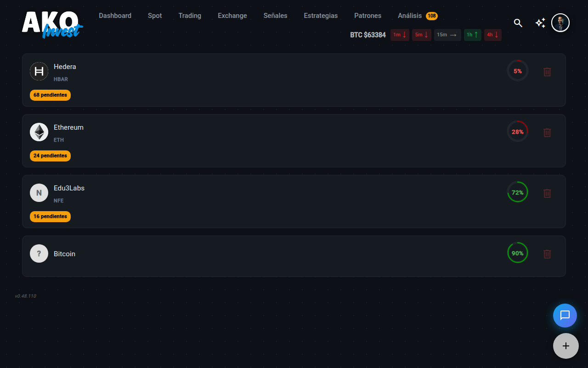Navigate to Exchange
The width and height of the screenshot is (588, 368).
click(232, 16)
